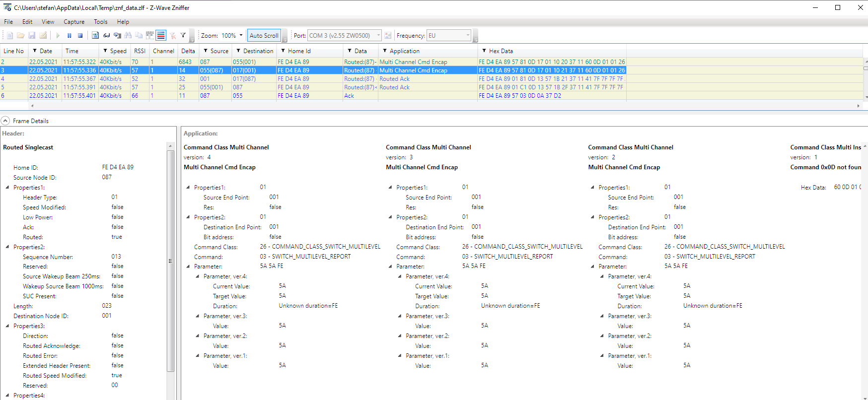Viewport: 868px width, 400px height.
Task: Toggle the Auto Scroll button
Action: [264, 36]
